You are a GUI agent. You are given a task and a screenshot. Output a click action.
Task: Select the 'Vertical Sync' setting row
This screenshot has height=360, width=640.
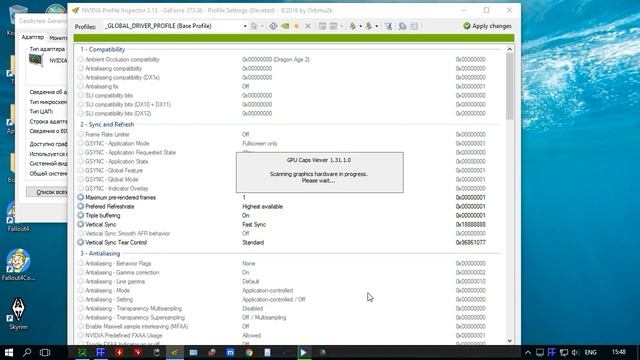288,224
